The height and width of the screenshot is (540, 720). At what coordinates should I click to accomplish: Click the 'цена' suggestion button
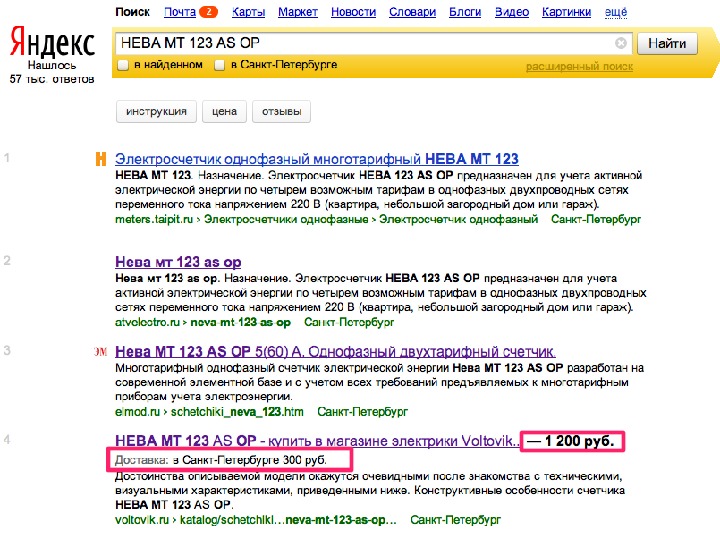225,112
